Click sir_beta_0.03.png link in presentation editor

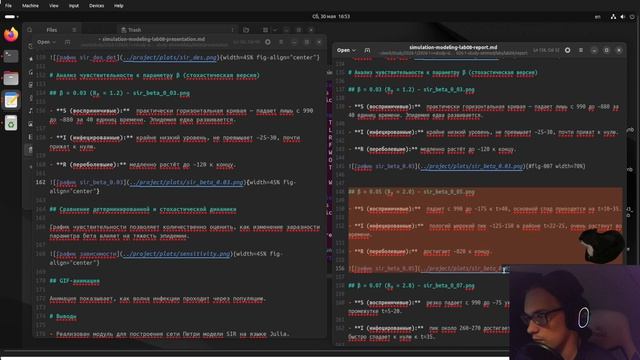[x=186, y=182]
